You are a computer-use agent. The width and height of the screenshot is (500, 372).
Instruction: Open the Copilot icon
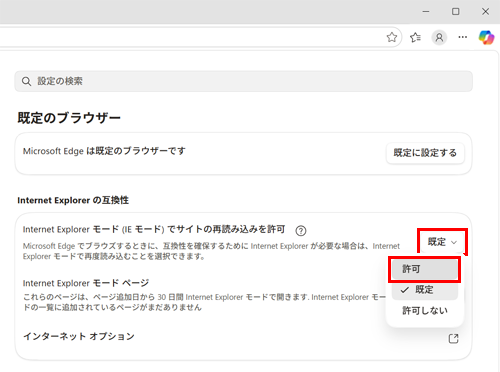click(x=486, y=37)
